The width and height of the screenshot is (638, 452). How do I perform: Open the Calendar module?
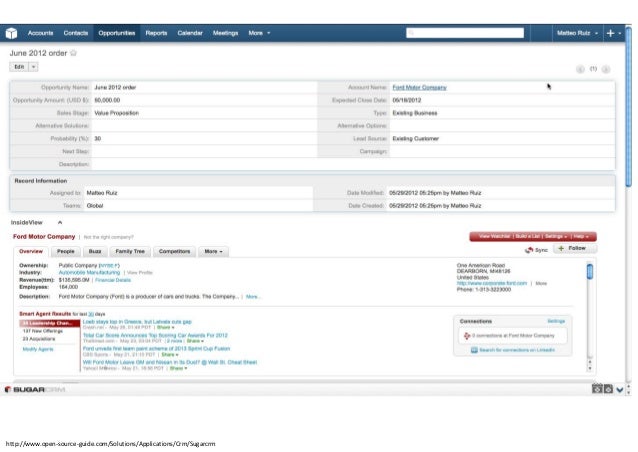tap(190, 33)
